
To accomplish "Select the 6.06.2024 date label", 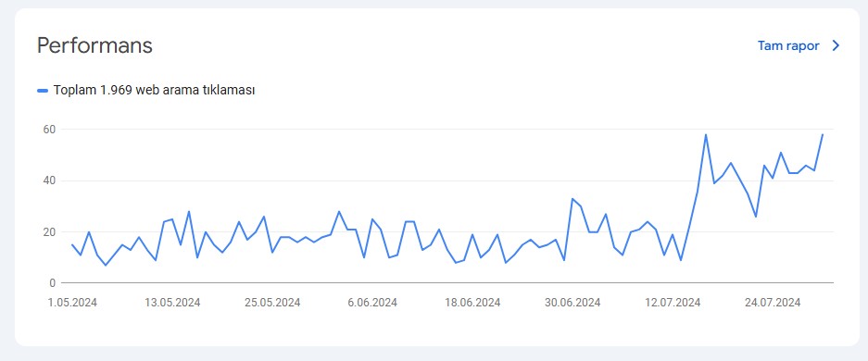I will coord(372,303).
